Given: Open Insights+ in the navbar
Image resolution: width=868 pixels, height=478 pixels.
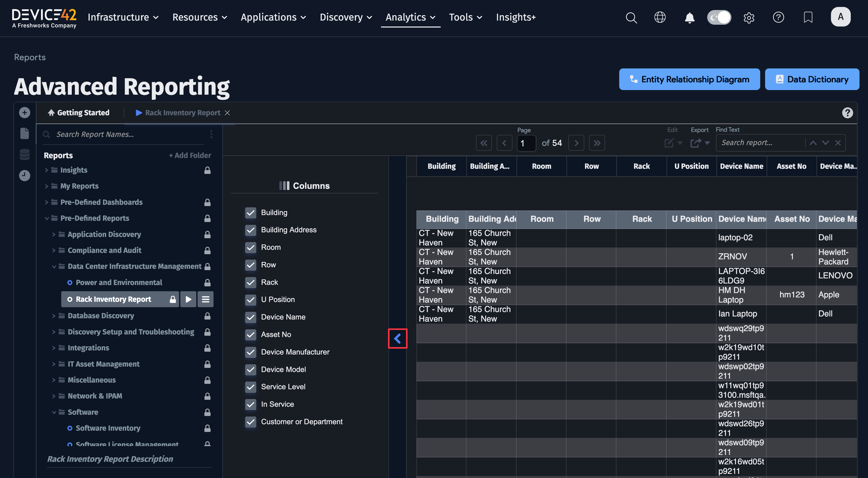Looking at the screenshot, I should [x=516, y=17].
